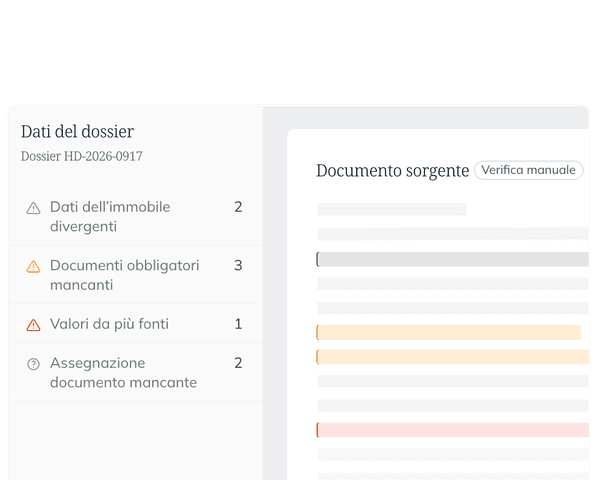Click warning icon beside Dati dell'immobile divergenti

tap(33, 208)
